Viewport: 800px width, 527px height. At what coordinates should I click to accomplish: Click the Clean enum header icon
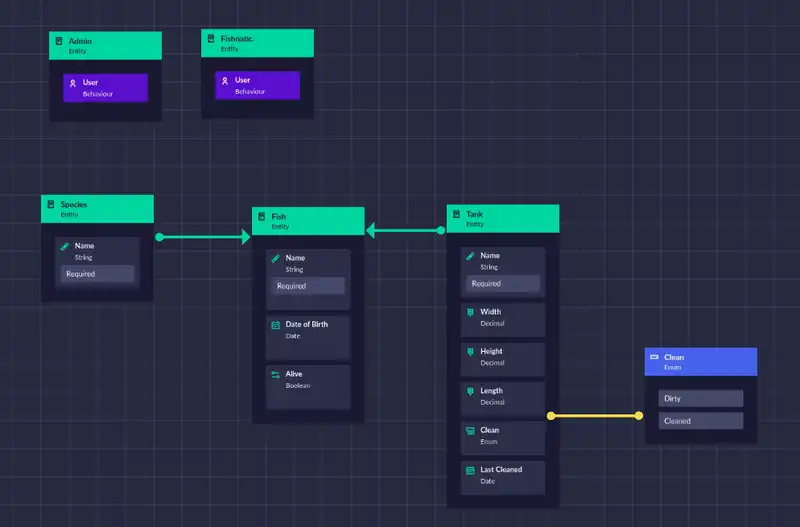[x=654, y=357]
